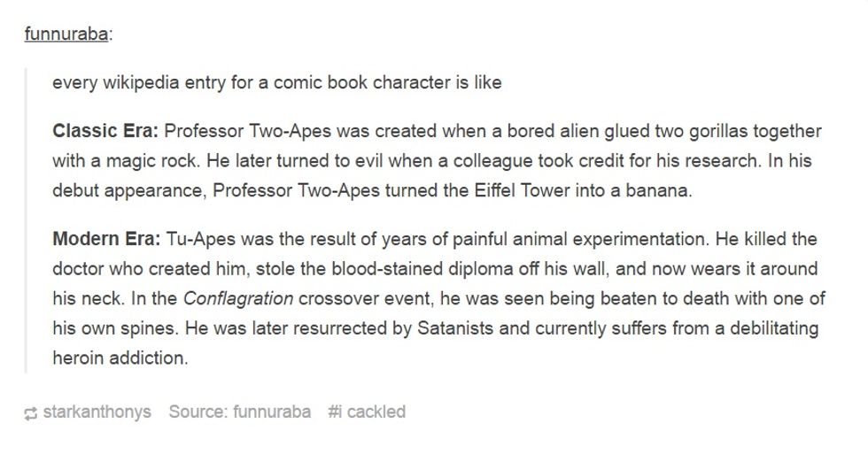868x454 pixels.
Task: Click the funnuraba username link at top
Action: (x=66, y=35)
